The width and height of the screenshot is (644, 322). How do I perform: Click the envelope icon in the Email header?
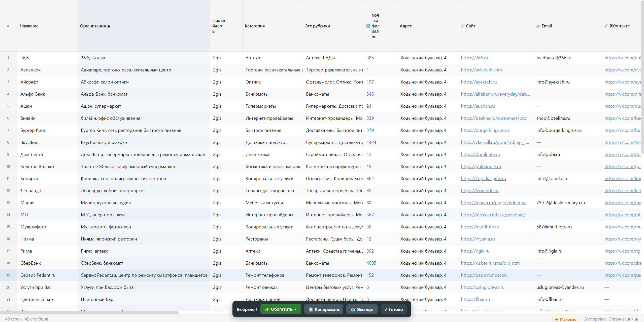point(538,26)
